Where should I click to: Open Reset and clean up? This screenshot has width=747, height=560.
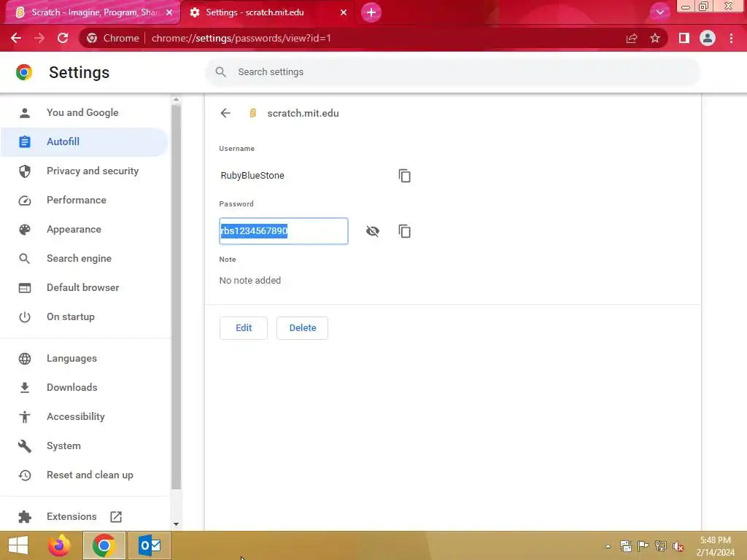[84, 475]
